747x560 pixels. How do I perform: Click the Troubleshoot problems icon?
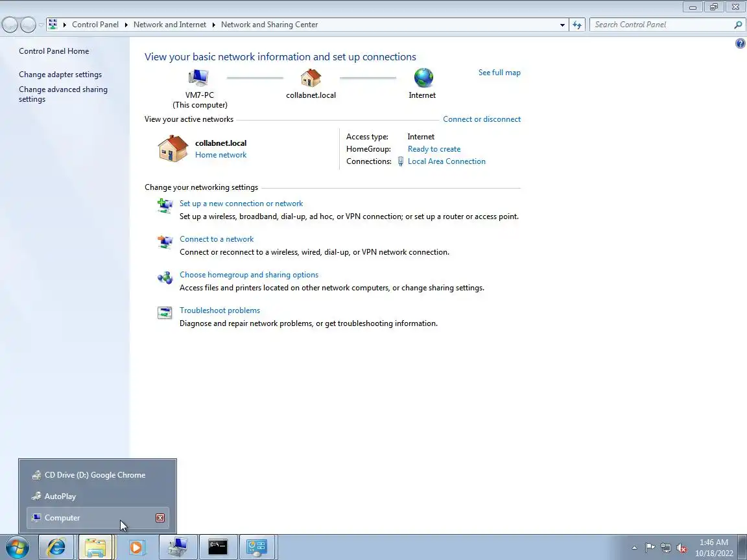coord(165,313)
